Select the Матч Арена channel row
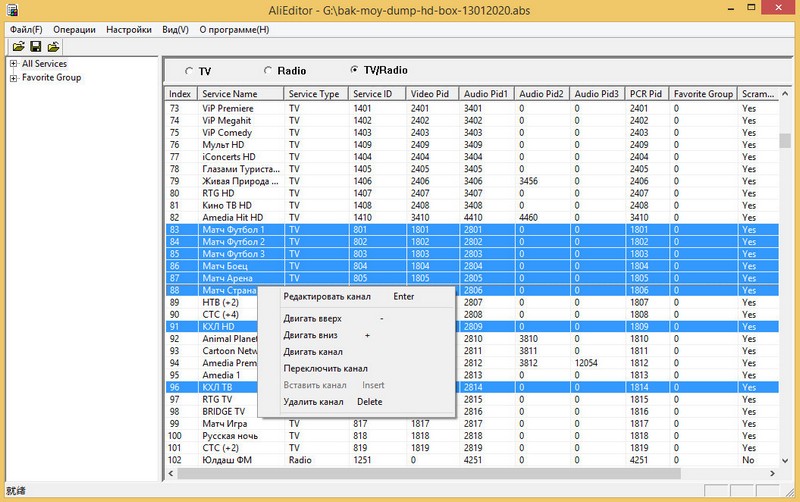This screenshot has height=502, width=800. tap(472, 278)
